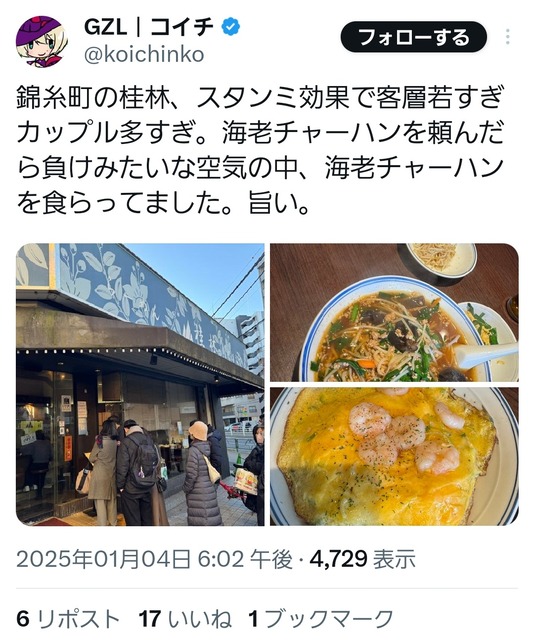Click the display name GZL | コイチ
The width and height of the screenshot is (534, 640).
coord(149,27)
